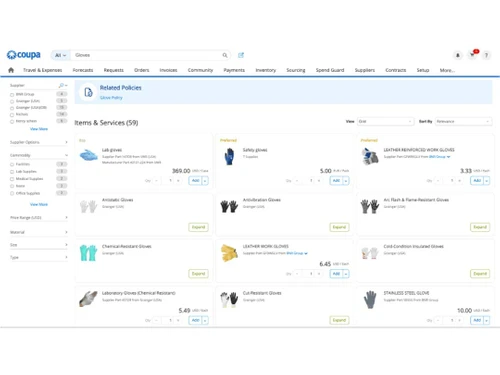
Task: Open the All search scope dropdown
Action: click(61, 55)
